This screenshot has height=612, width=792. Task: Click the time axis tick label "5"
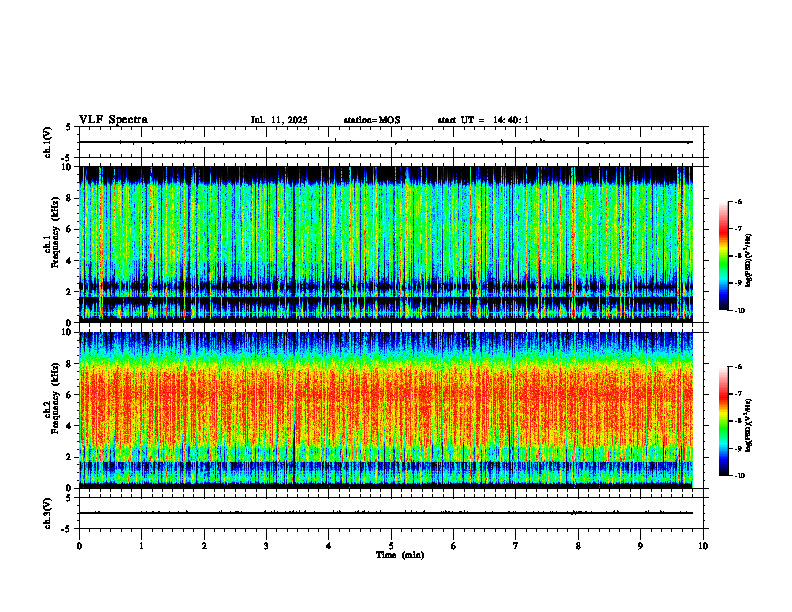[391, 546]
